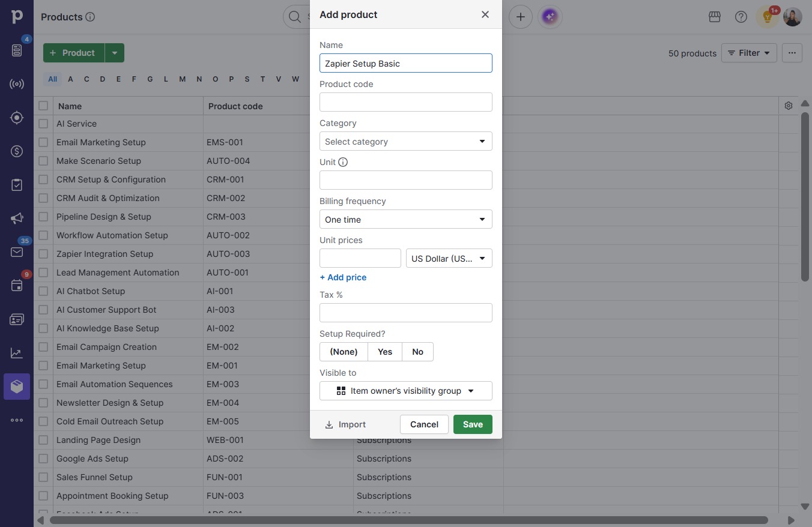Open the table column settings gear
The width and height of the screenshot is (812, 527).
point(789,106)
